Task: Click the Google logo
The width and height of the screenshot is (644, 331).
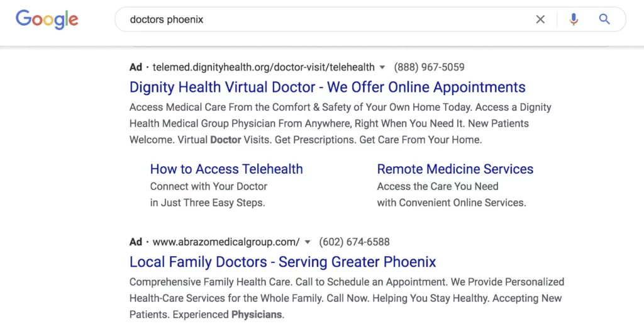Action: coord(47,19)
